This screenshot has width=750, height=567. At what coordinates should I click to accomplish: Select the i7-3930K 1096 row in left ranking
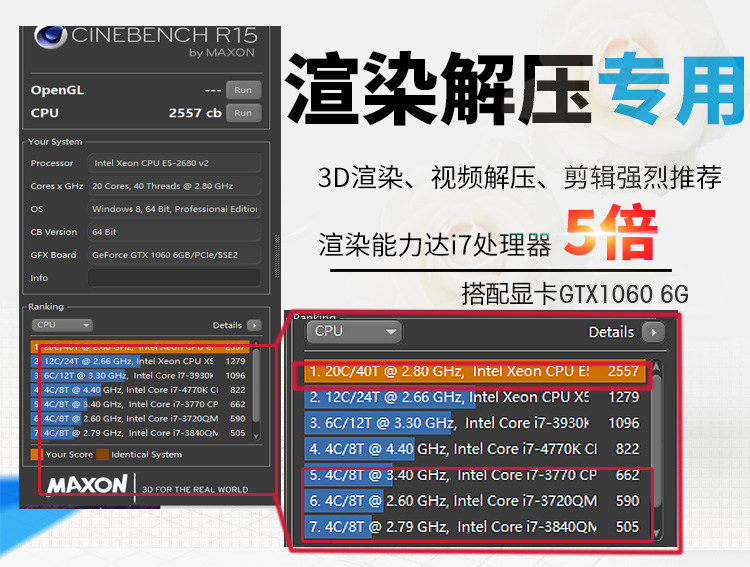140,376
